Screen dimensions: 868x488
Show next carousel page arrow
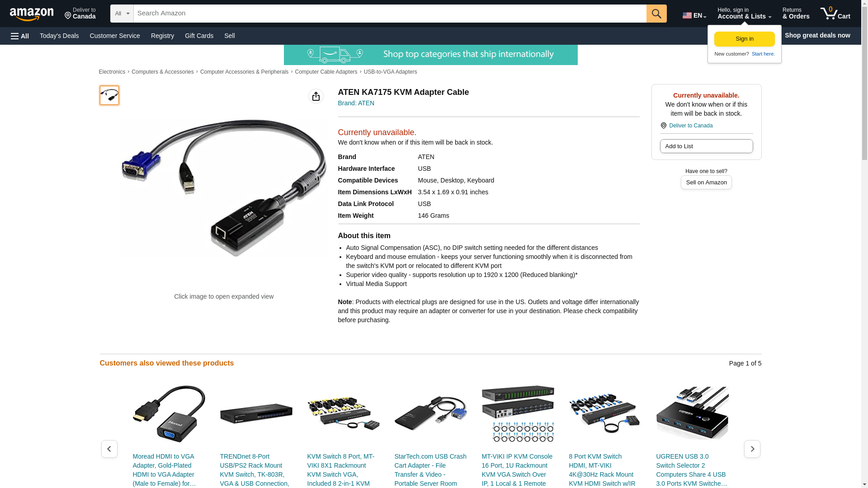click(x=752, y=449)
